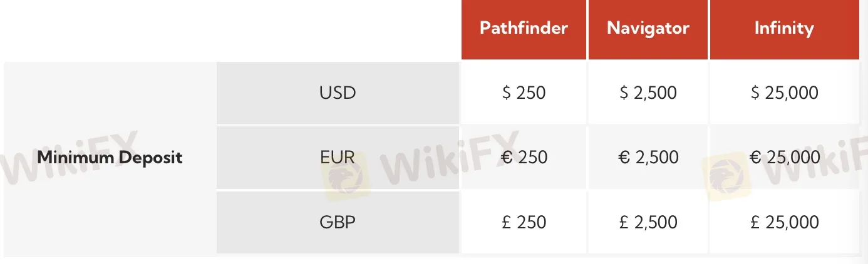Pick the € 2,500 cell
The height and width of the screenshot is (264, 868).
tap(648, 157)
